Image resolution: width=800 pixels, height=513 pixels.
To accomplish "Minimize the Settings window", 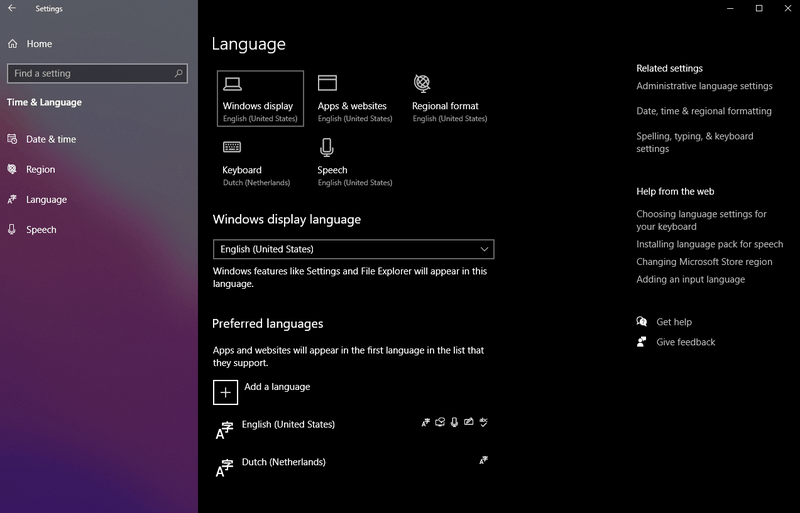I will (x=730, y=8).
